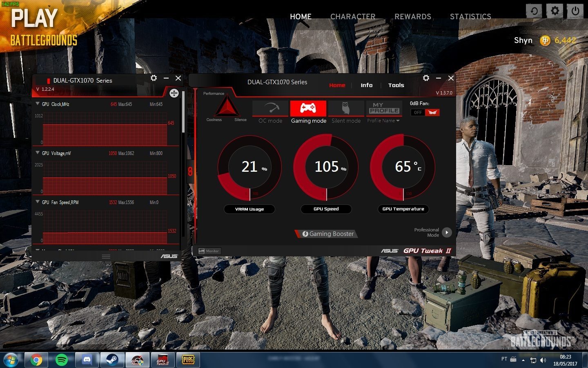Click the volume speaker tray icon
The image size is (588, 368).
543,360
